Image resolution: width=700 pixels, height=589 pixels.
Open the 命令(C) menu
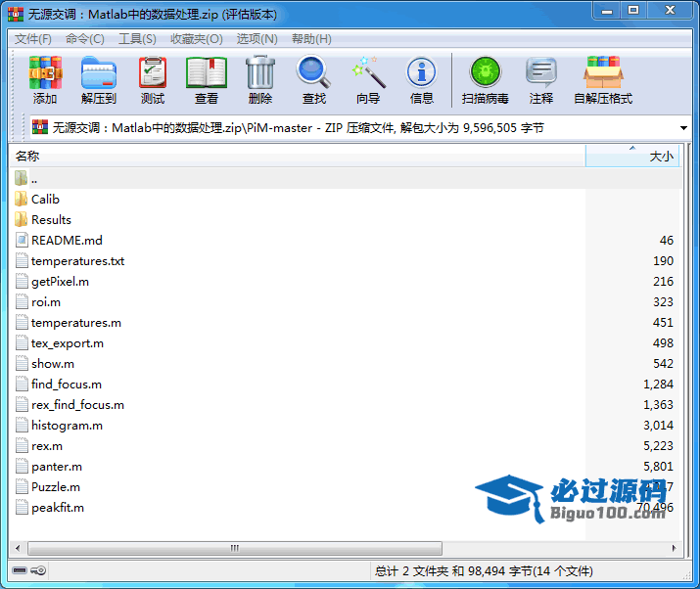[x=85, y=39]
